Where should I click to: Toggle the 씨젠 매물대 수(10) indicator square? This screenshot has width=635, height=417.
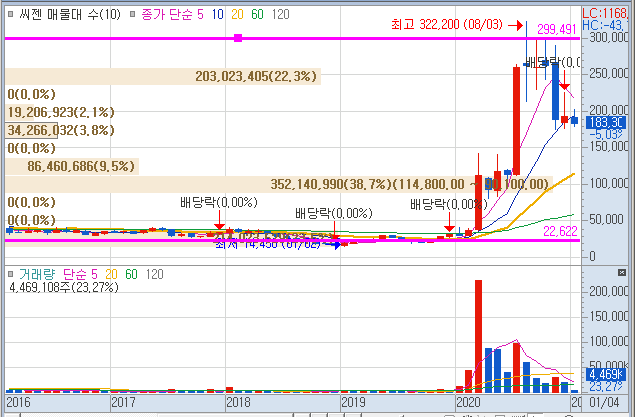[x=11, y=14]
